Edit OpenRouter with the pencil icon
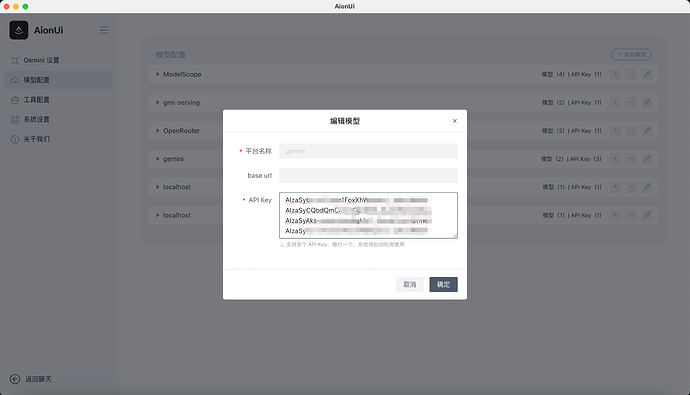 click(x=647, y=131)
